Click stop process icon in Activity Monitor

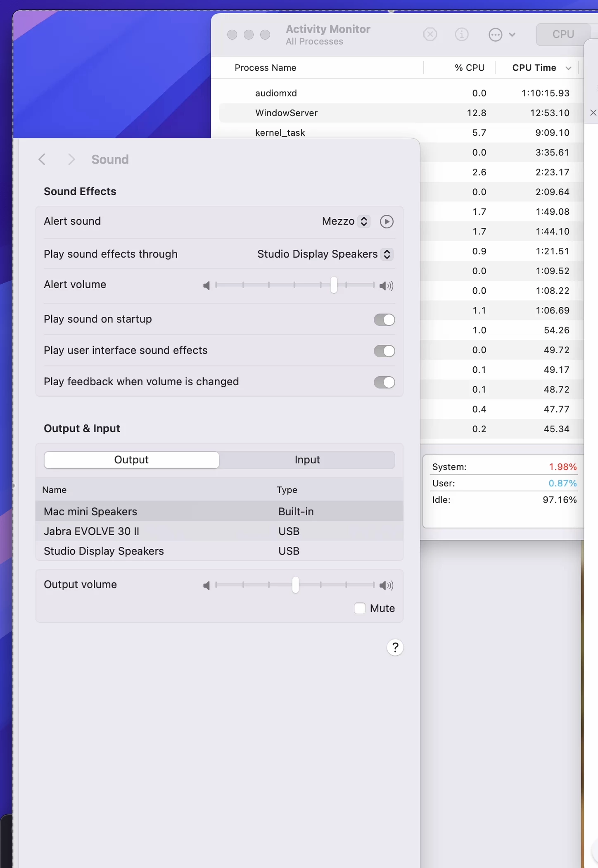(x=430, y=34)
